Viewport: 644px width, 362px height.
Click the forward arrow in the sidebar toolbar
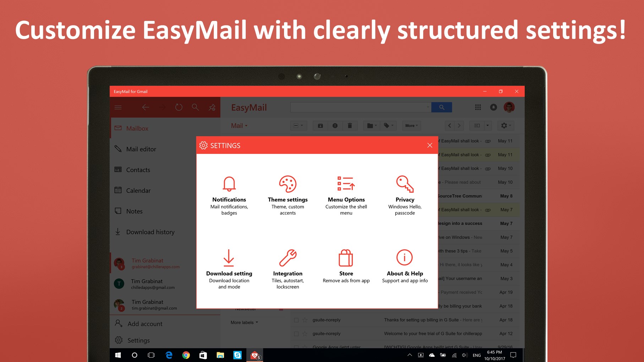162,107
